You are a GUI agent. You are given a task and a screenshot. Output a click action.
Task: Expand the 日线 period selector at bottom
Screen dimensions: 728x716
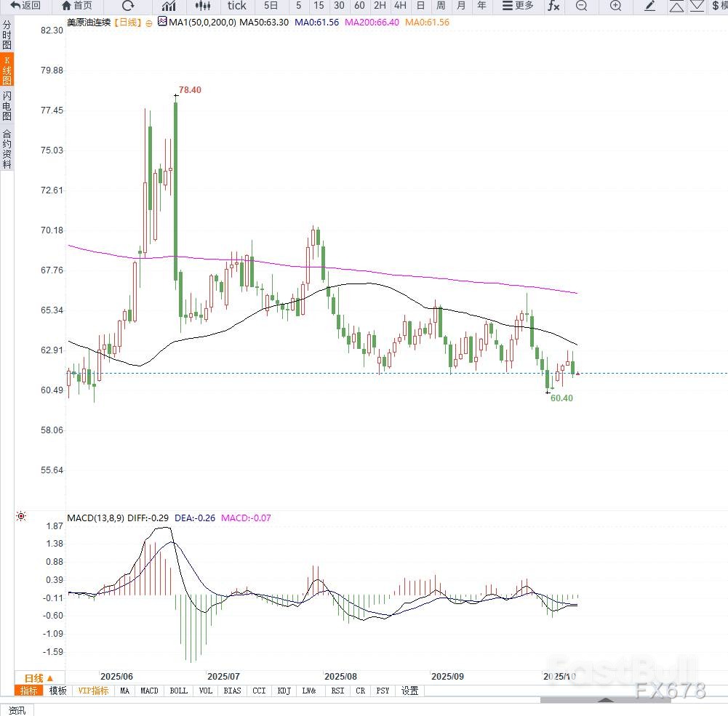pyautogui.click(x=39, y=678)
